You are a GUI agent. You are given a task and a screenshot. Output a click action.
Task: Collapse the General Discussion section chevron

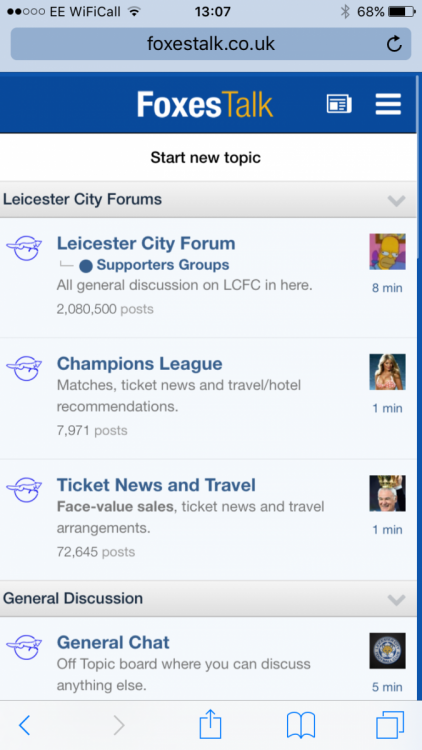pos(396,599)
